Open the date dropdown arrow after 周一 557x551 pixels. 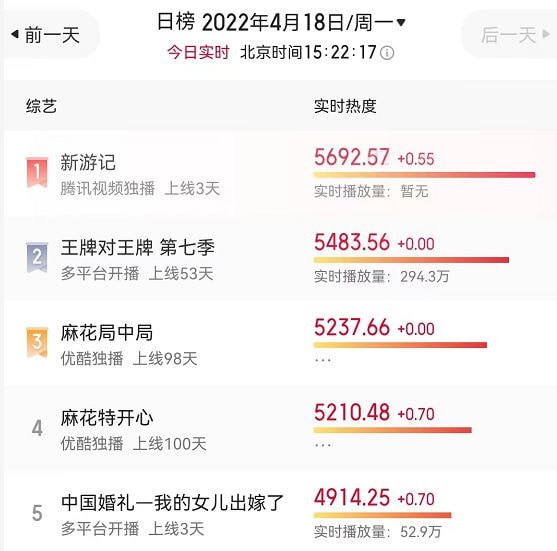(x=401, y=23)
